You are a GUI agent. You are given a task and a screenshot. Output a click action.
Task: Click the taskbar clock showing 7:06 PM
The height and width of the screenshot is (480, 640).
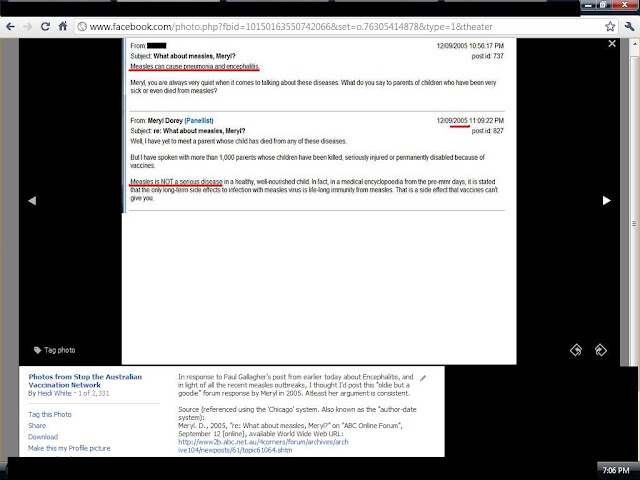(x=616, y=471)
